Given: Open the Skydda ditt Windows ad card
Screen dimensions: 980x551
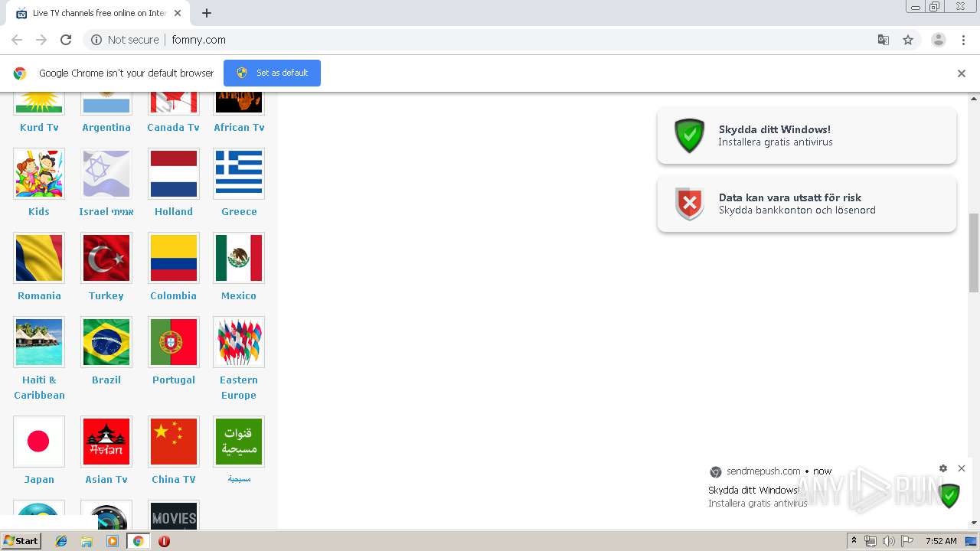Looking at the screenshot, I should coord(807,135).
